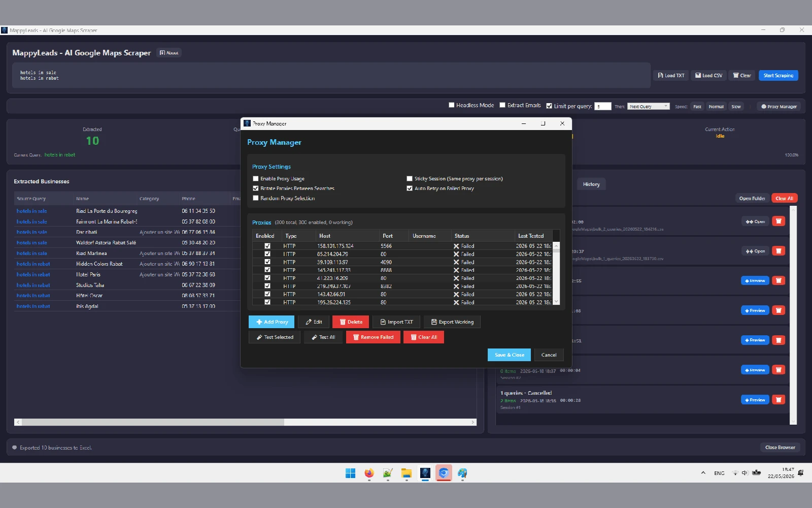This screenshot has height=508, width=812.
Task: Click the Load CSV button
Action: point(708,76)
